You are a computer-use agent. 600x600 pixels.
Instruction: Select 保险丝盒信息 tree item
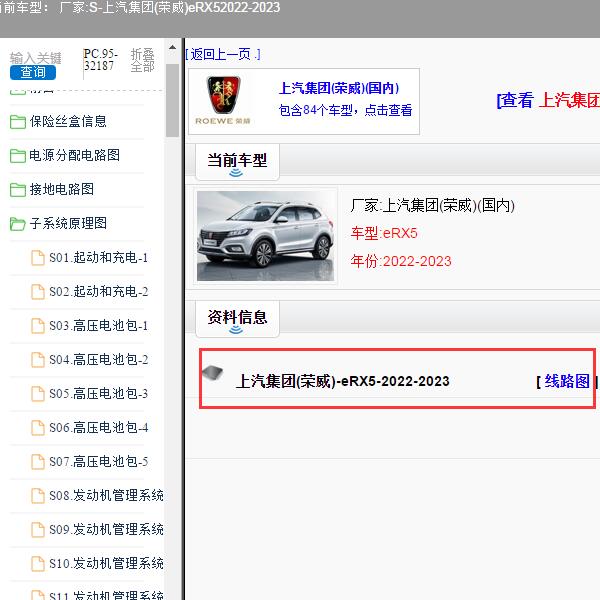(68, 121)
